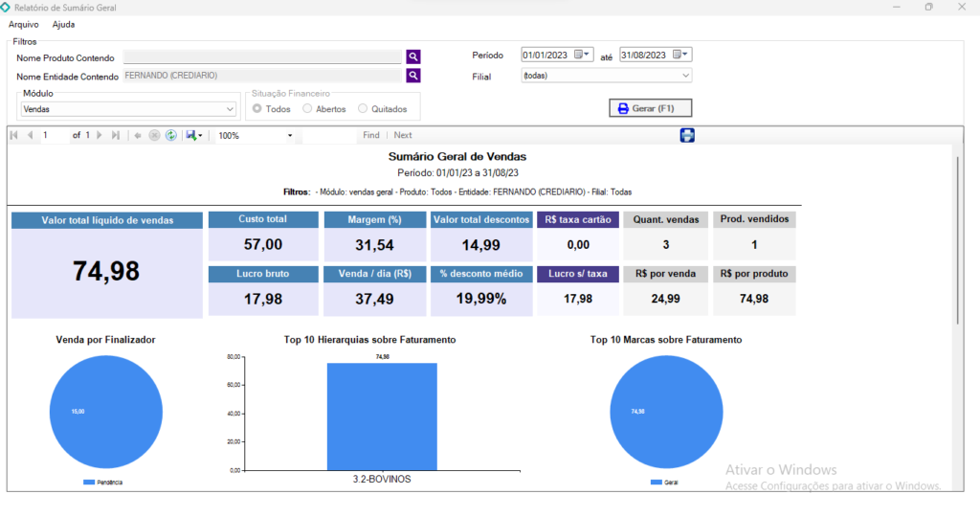Click the Next search link
The height and width of the screenshot is (517, 980).
click(403, 136)
